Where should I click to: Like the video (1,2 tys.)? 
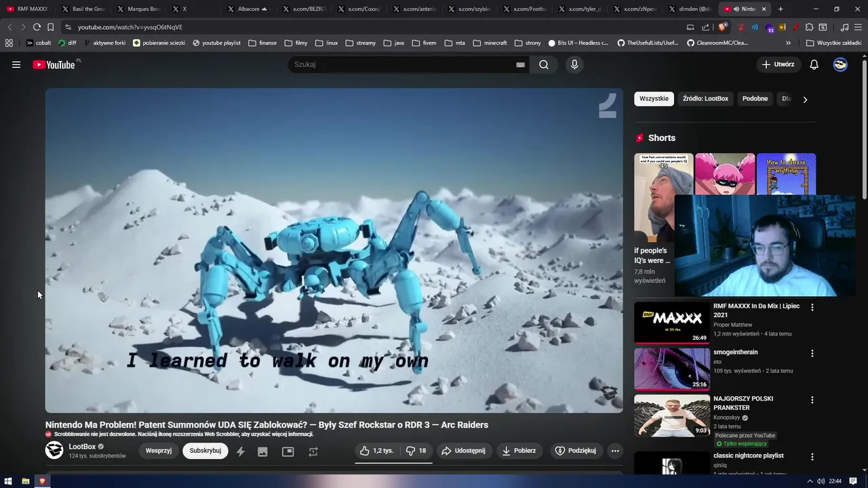click(376, 451)
